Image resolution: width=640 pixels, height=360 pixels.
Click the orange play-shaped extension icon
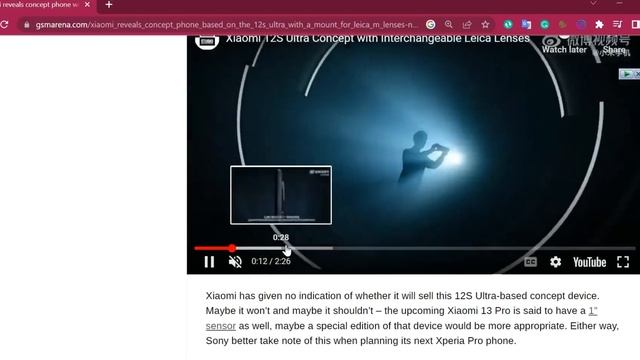(562, 24)
